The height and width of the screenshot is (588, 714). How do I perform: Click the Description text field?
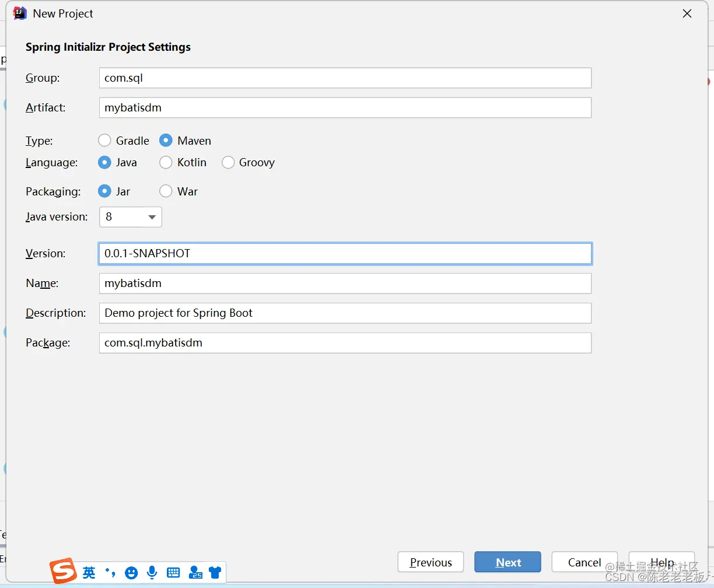[345, 313]
